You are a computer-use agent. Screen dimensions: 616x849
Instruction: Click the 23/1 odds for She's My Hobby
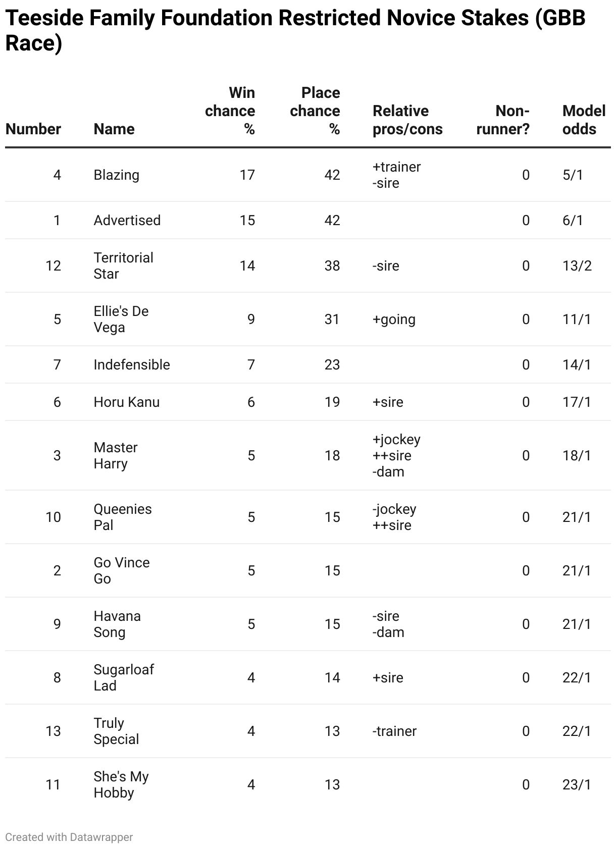point(577,784)
